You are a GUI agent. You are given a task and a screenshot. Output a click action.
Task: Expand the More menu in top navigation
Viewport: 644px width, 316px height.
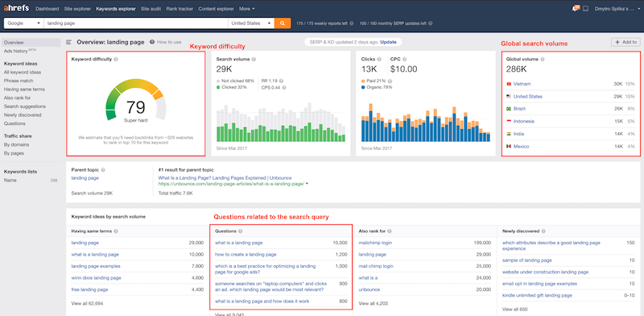(x=246, y=9)
